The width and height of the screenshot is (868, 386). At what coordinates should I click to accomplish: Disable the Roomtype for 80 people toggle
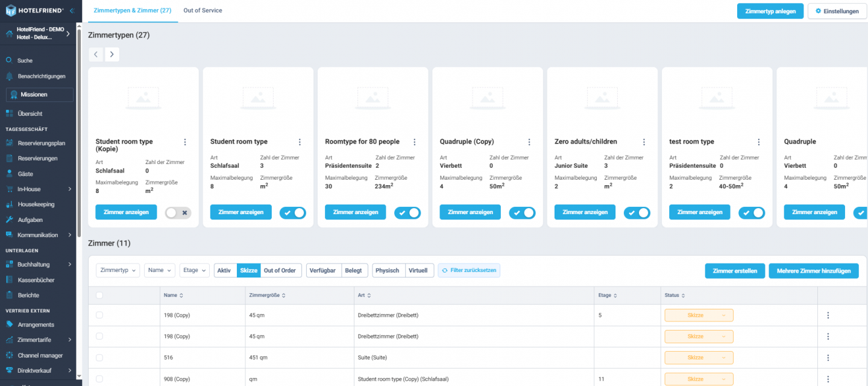tap(407, 212)
